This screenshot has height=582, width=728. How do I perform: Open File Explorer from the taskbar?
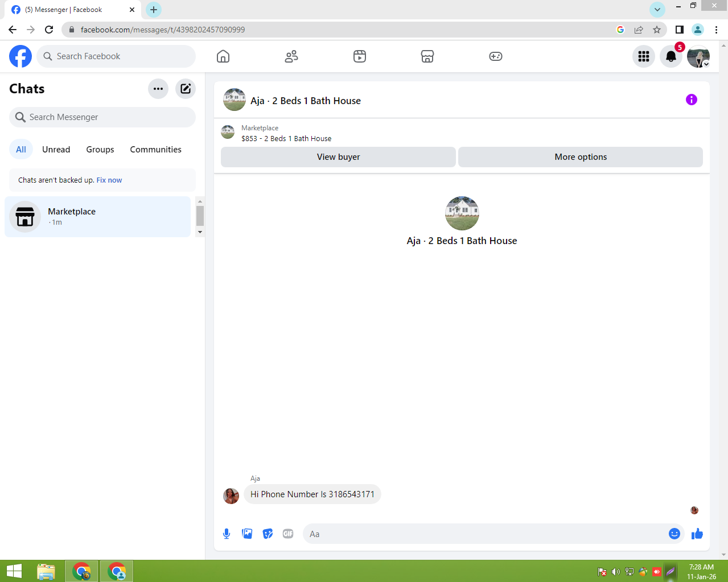click(46, 571)
